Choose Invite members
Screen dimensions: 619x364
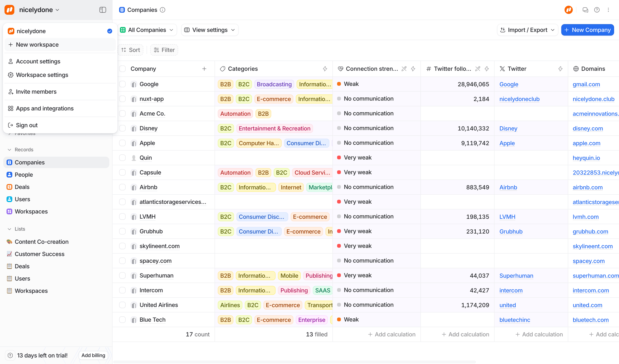[x=60, y=92]
